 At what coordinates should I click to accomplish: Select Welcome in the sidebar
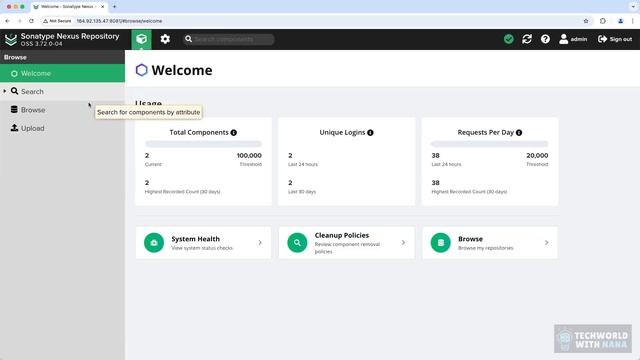click(x=62, y=73)
